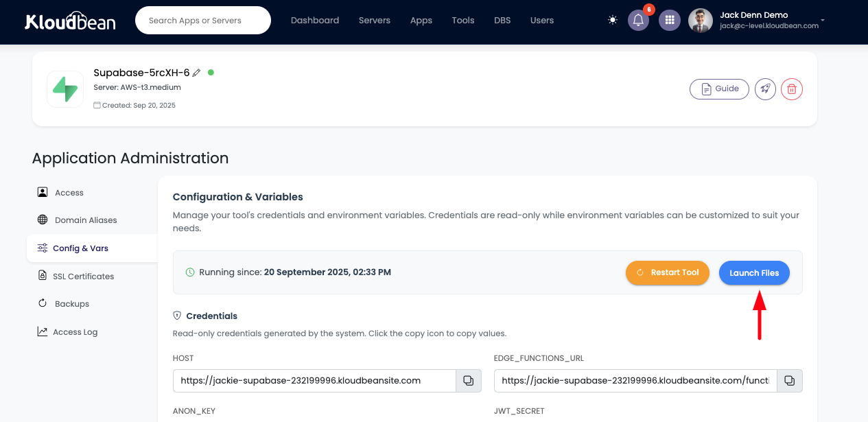Click the red trash delete icon
The image size is (868, 422).
coord(792,89)
